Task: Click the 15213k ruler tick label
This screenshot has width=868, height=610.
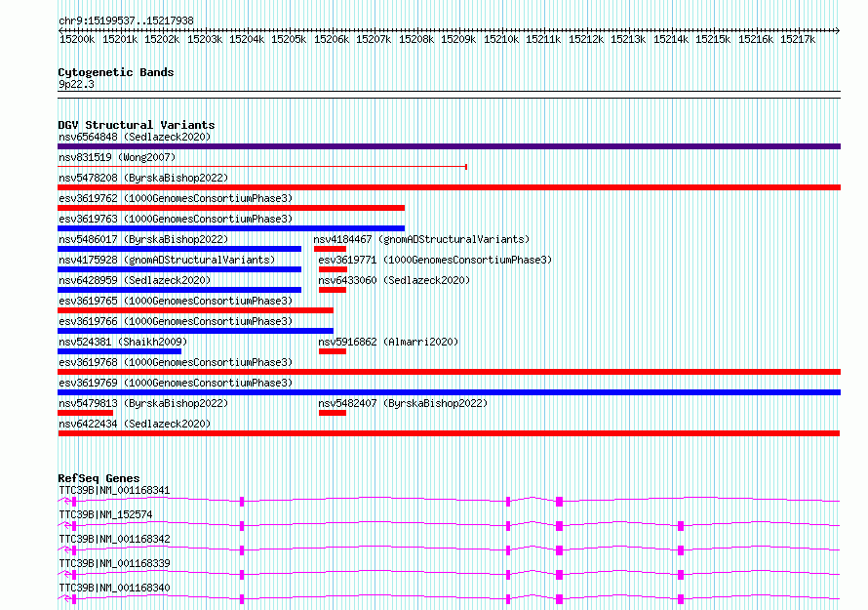Action: coord(628,39)
